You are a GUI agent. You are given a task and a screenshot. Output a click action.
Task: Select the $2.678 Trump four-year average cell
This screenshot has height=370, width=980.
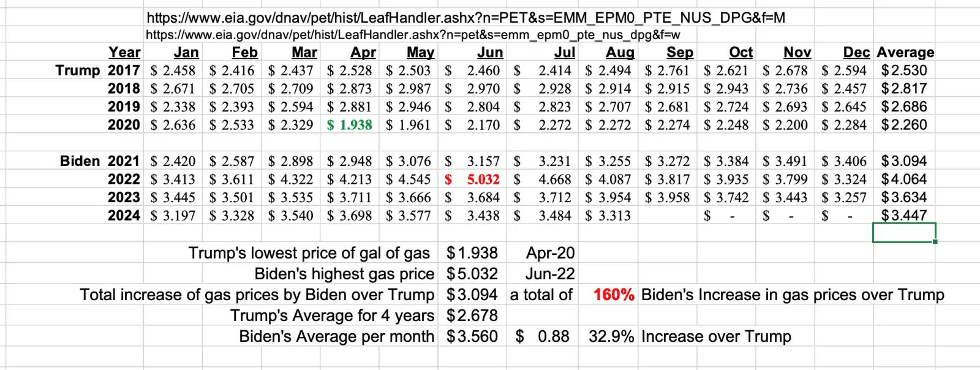(x=472, y=315)
